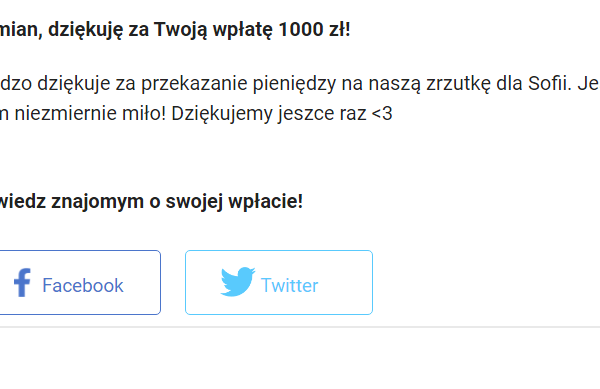The image size is (600, 389).
Task: Click the word "przekazanie" in the message
Action: pos(194,85)
